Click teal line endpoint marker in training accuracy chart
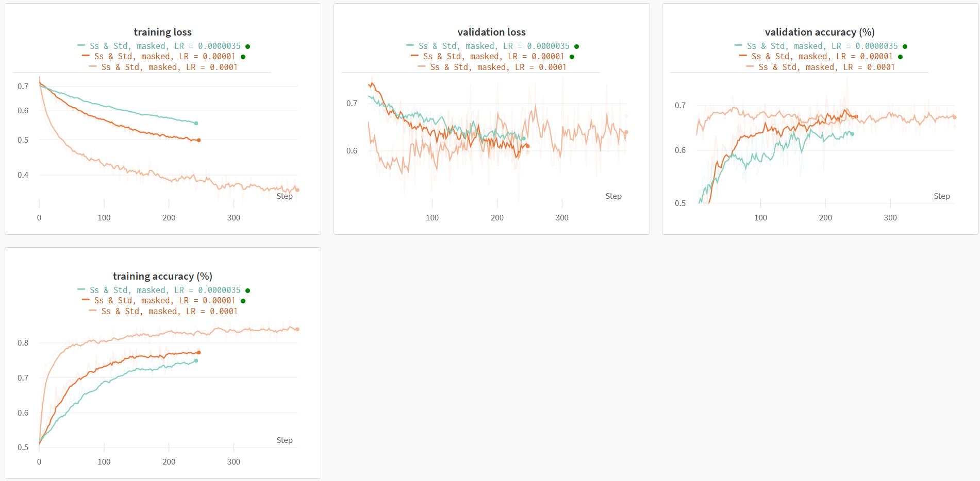Image resolution: width=980 pixels, height=481 pixels. [x=196, y=361]
